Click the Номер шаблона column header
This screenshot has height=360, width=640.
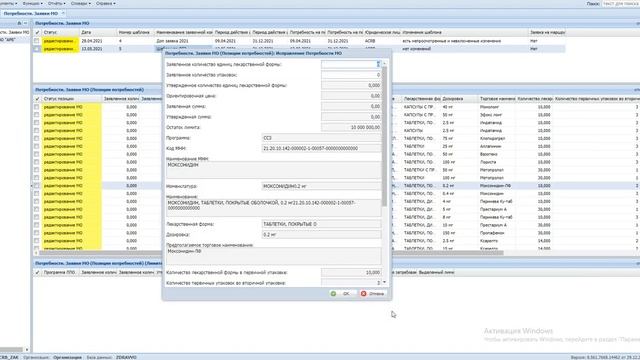(136, 32)
